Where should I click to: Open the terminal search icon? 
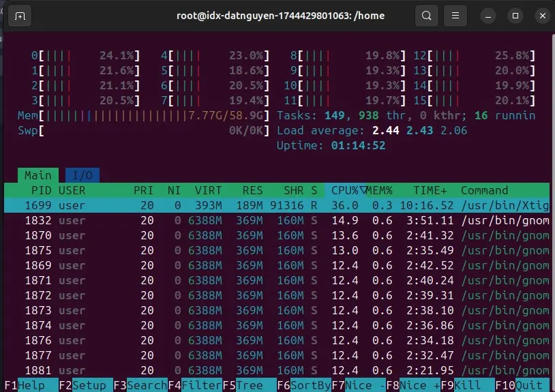coord(427,16)
